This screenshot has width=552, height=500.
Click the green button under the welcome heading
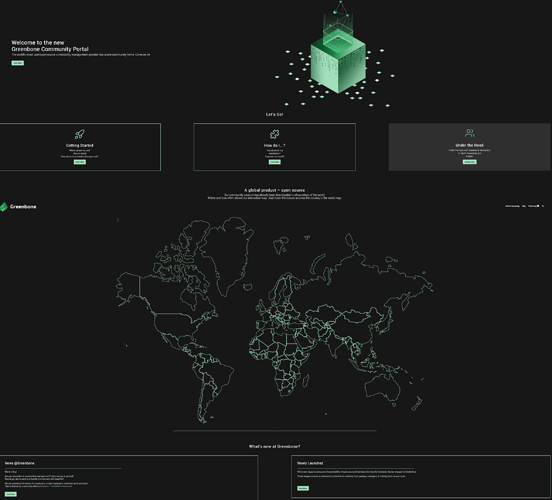coord(18,63)
